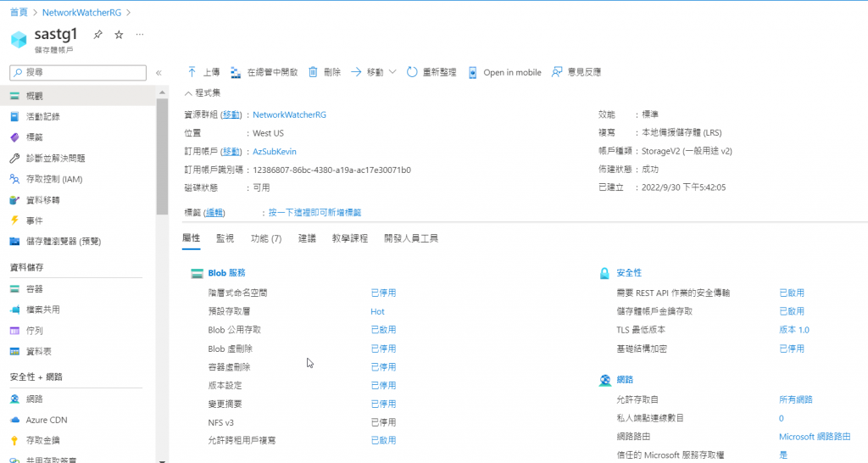Viewport: 868px width, 463px height.
Task: Click 已停用 value for 基礎結構加密
Action: [793, 349]
